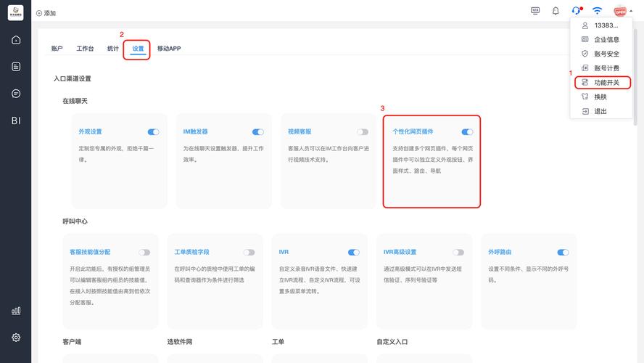Click the chat message icon in sidebar

pos(16,94)
